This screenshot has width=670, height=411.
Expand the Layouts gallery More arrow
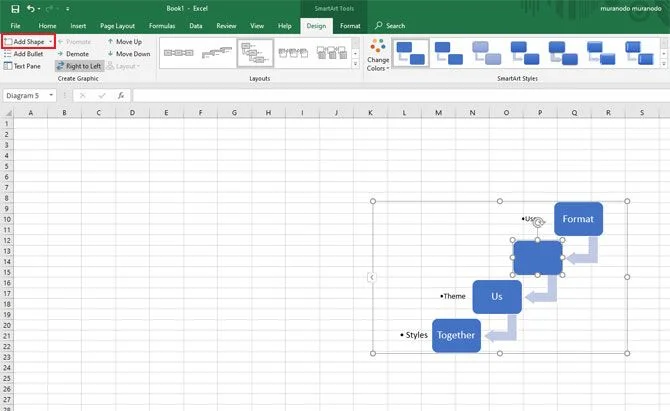point(355,64)
